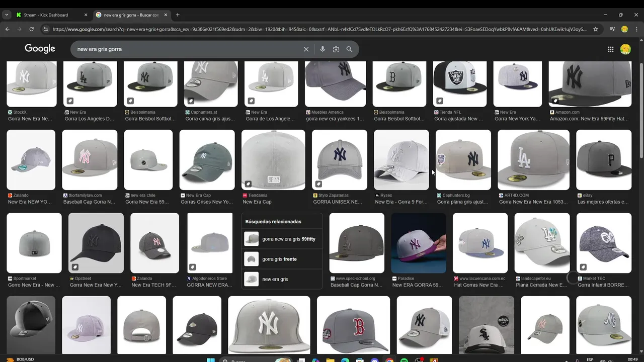The image size is (644, 362).
Task: Go back to the previous page
Action: tap(7, 29)
